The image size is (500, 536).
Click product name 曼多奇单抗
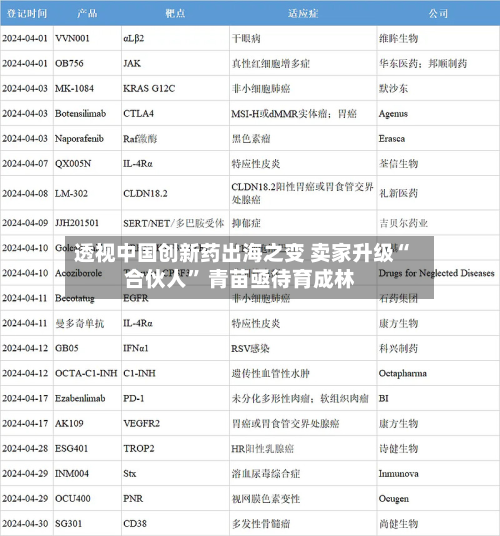80,323
